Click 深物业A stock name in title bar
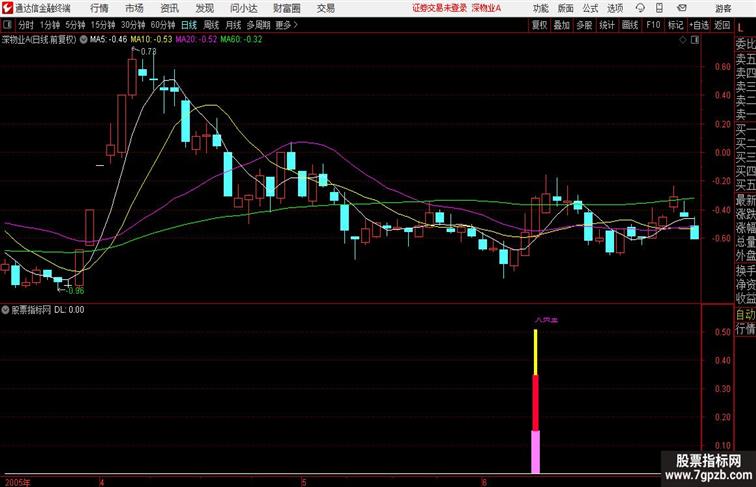 pos(486,8)
